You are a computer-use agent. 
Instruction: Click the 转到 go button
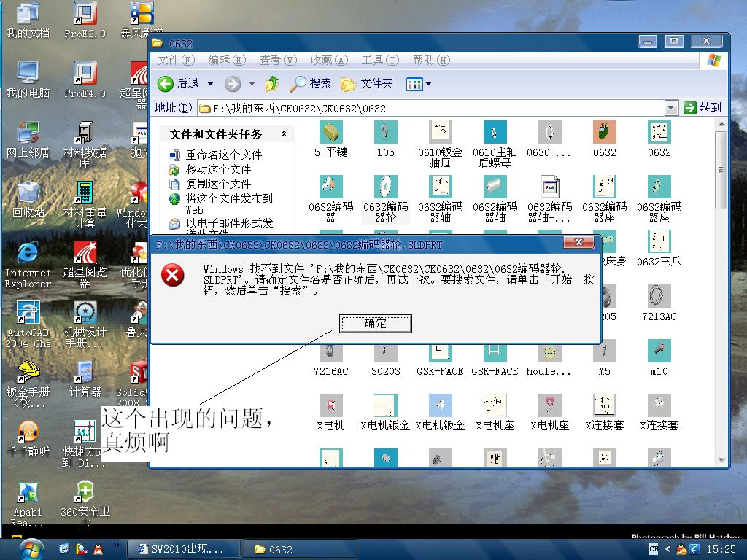(703, 108)
